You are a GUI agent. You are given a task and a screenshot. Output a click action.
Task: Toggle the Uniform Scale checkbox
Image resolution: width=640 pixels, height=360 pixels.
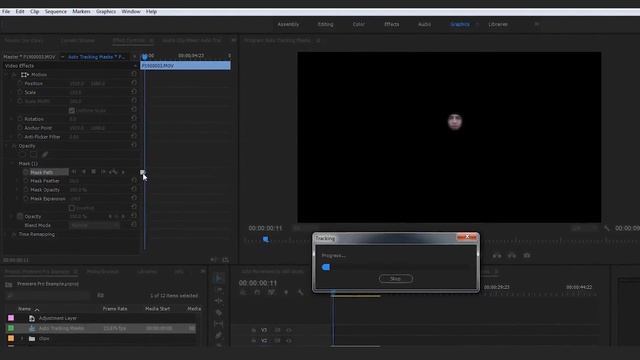(72, 111)
